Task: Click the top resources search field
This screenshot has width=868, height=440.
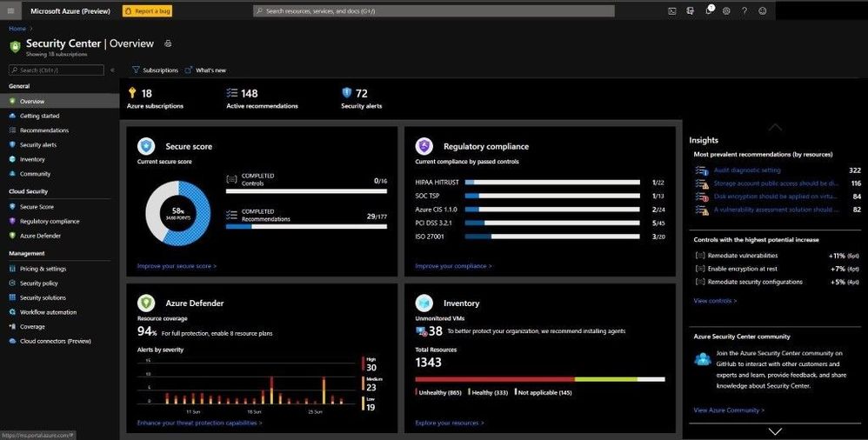Action: 434,11
